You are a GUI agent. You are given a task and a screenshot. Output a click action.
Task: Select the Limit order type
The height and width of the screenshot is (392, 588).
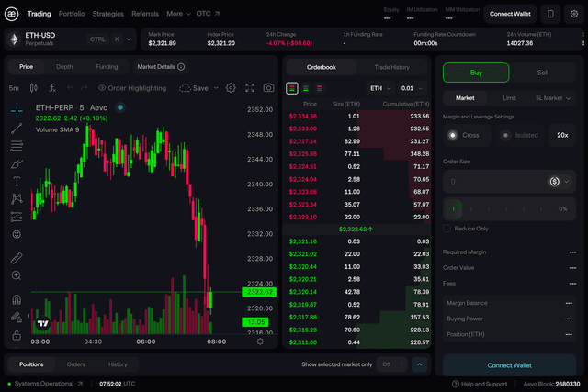coord(509,98)
